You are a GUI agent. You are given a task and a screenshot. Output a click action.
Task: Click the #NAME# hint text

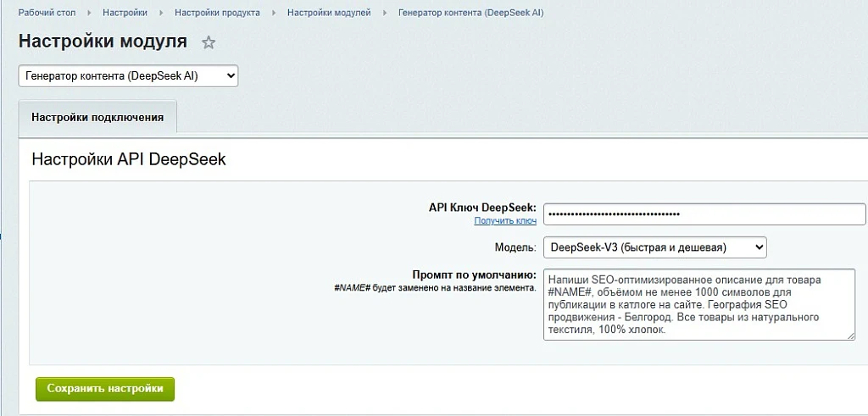435,288
